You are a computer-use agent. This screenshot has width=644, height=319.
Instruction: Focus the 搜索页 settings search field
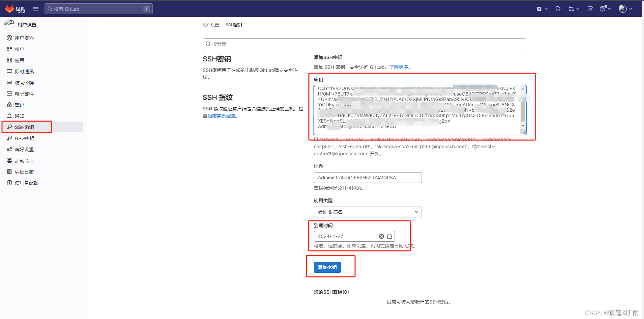364,44
